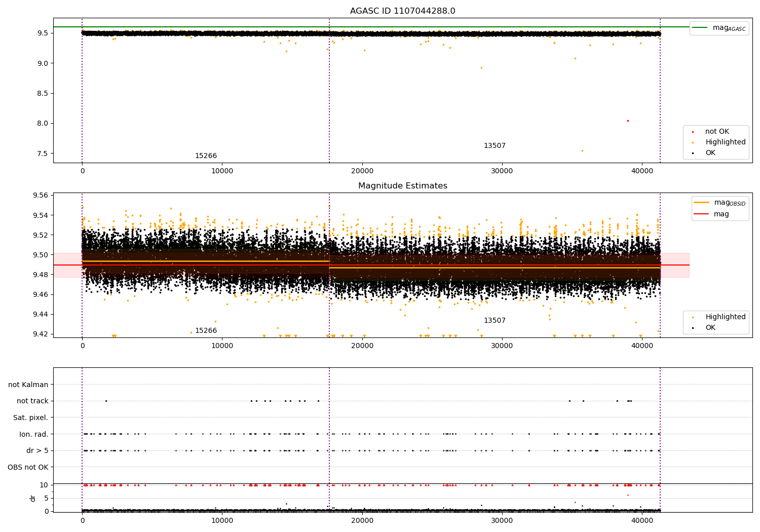Click the 15266 label in Magnitude Estimates plot
The image size is (760, 532).
(x=206, y=331)
